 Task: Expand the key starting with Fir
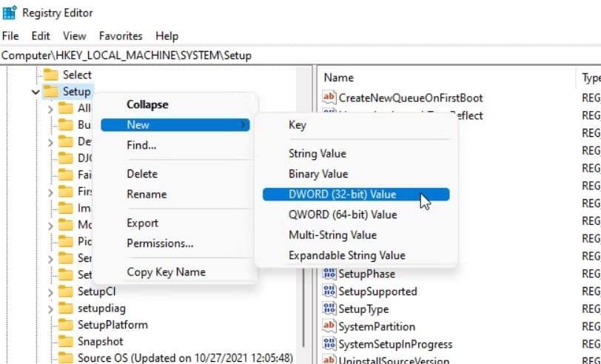tap(50, 192)
